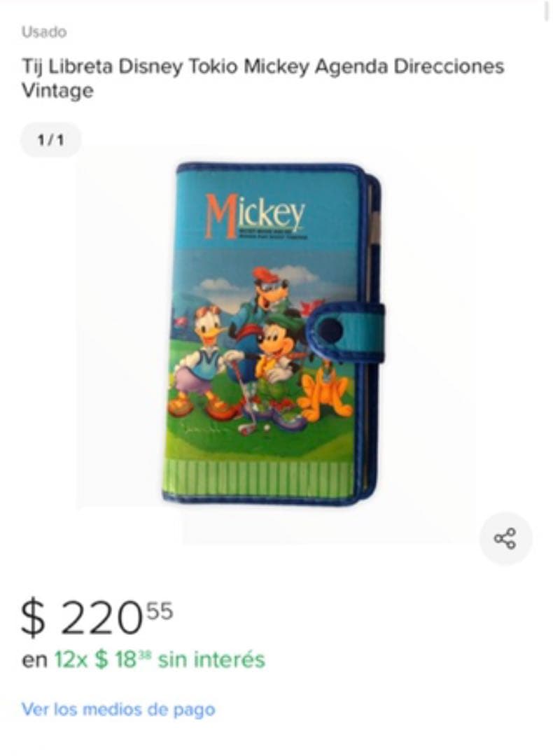
Task: Tap the 1/1 image counter pill
Action: pos(50,140)
